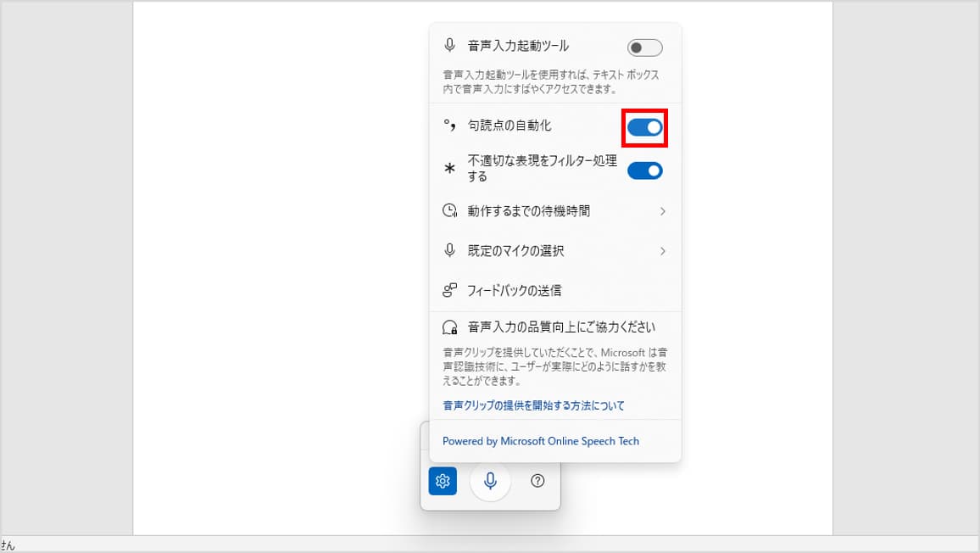Click the gear settings icon

tap(443, 481)
